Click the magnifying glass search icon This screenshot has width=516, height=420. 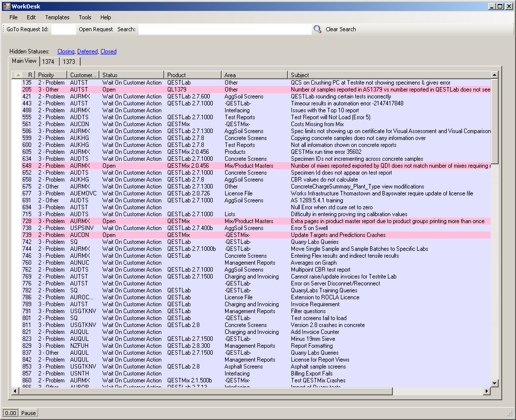tap(317, 29)
